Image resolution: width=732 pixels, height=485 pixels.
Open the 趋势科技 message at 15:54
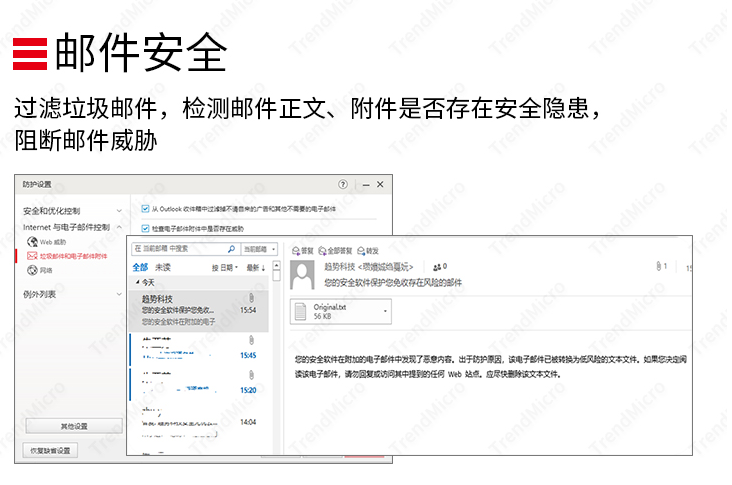point(200,312)
